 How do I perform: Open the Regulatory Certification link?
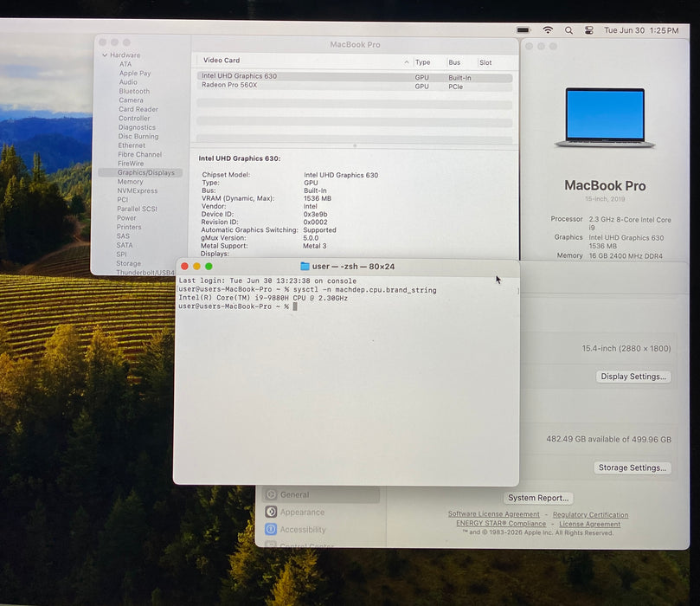coord(590,515)
